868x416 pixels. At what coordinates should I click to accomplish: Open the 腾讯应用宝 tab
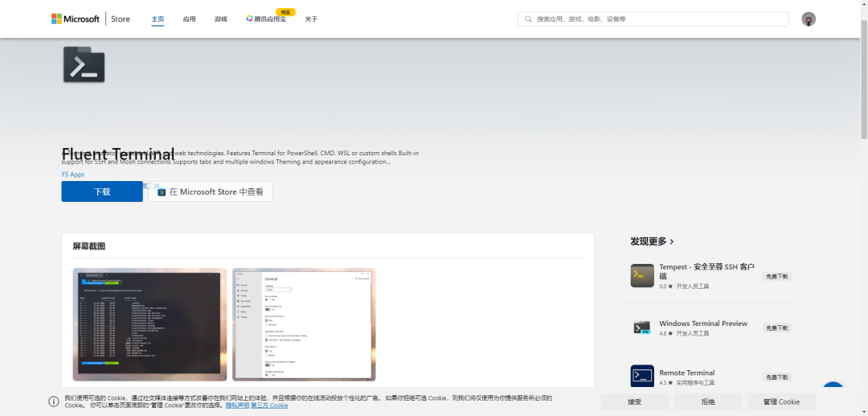(x=266, y=19)
